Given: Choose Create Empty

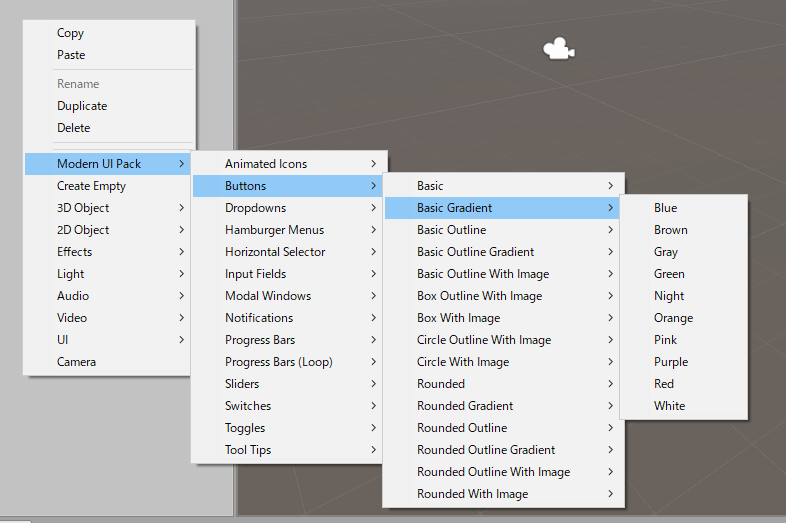Looking at the screenshot, I should click(x=109, y=186).
